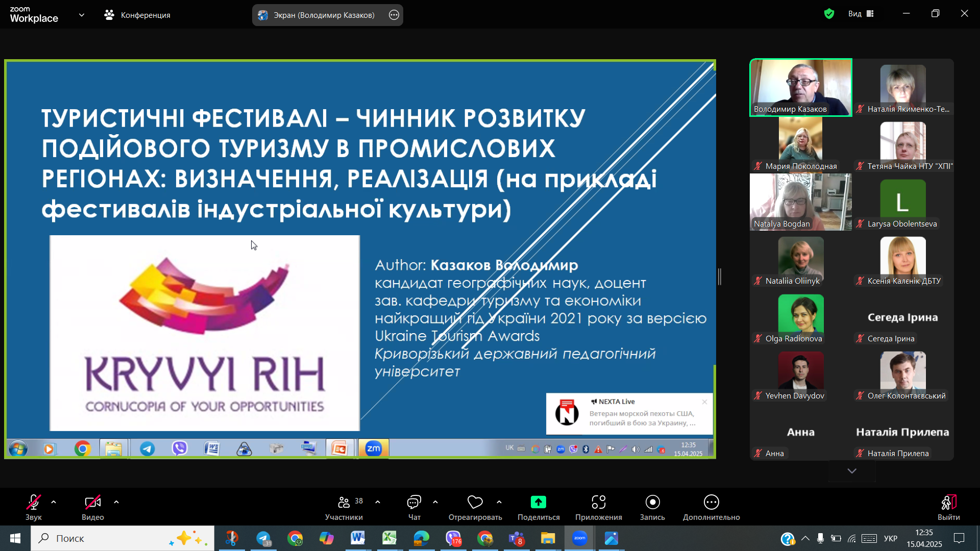Select Володимир Казаков video thumbnail

click(x=800, y=87)
